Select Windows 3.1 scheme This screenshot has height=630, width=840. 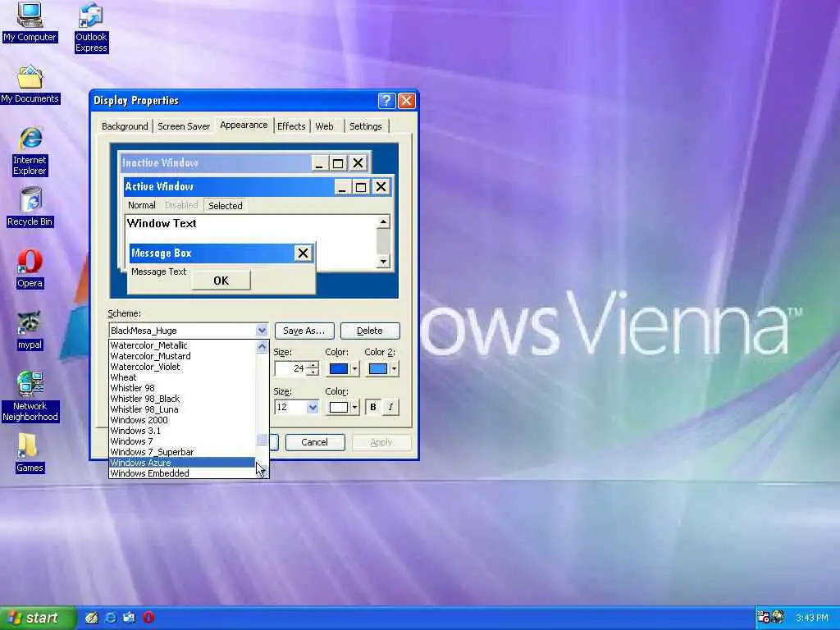click(182, 431)
